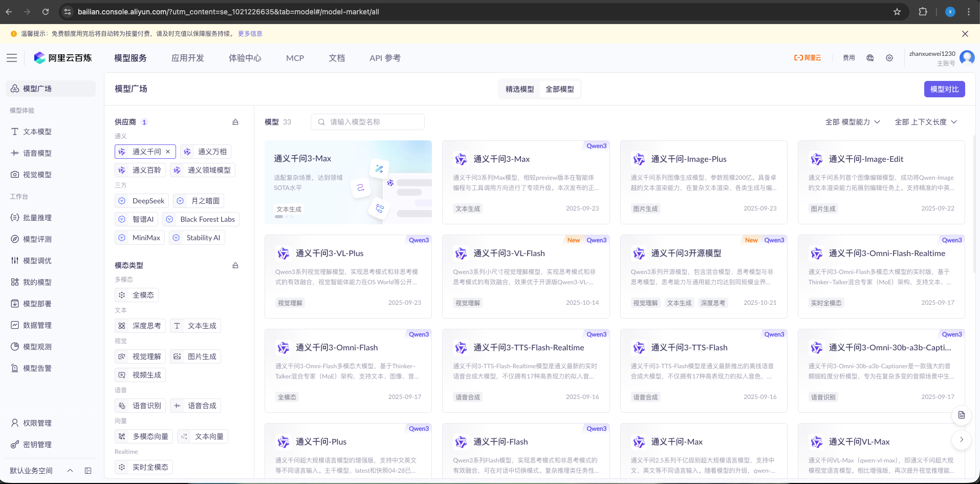Click the hamburger menu icon
The width and height of the screenshot is (980, 484).
[x=12, y=58]
